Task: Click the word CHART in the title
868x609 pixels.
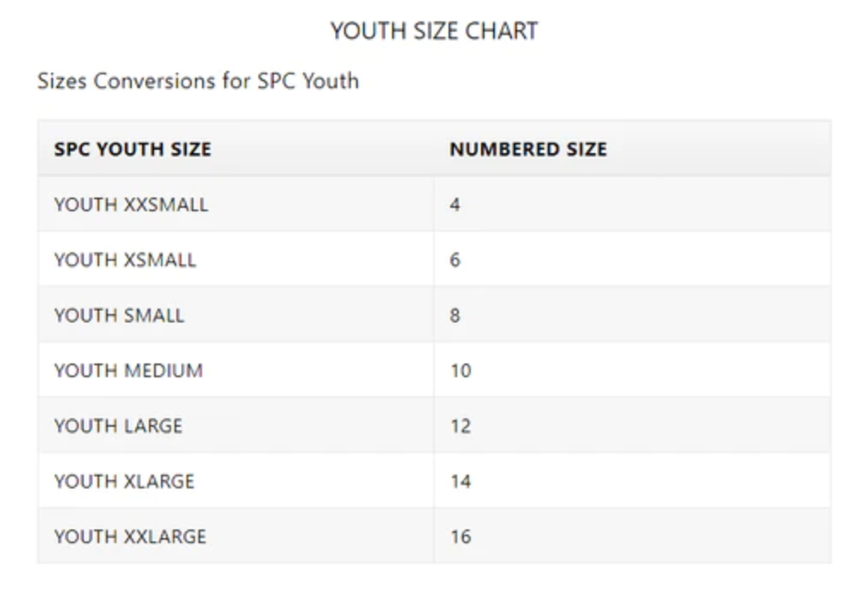Action: click(x=502, y=32)
